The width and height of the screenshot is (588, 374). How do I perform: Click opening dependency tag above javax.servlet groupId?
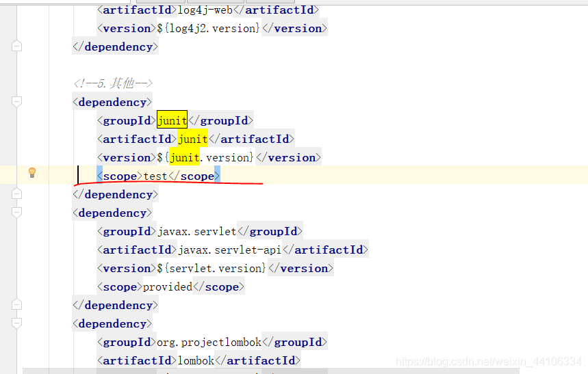[112, 213]
